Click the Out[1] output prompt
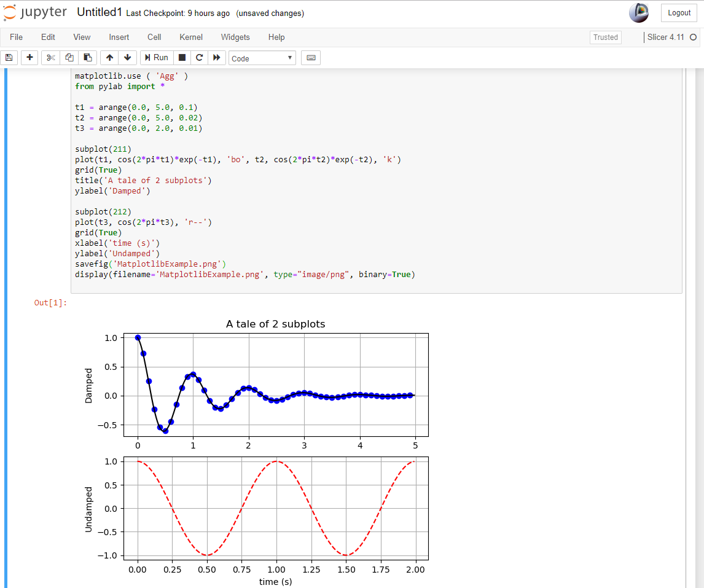 (x=50, y=303)
